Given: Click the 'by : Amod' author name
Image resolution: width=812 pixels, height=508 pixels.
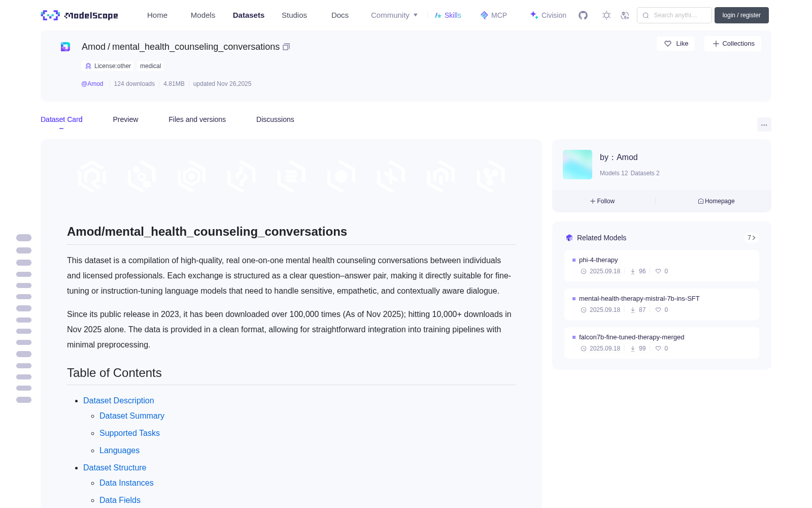Looking at the screenshot, I should (619, 157).
